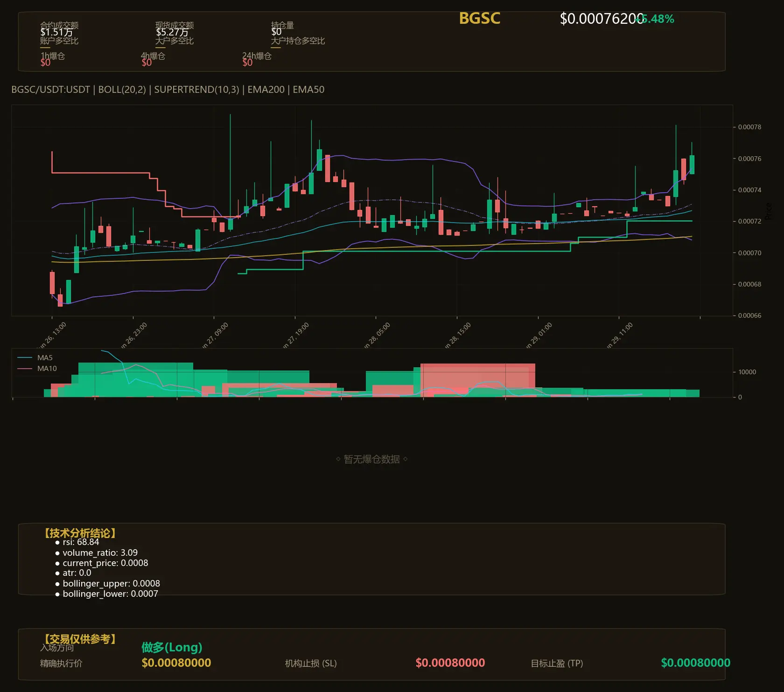Screen dimensions: 784x692
Task: Select the red $0 under 1h爆仓
Action: tap(45, 63)
